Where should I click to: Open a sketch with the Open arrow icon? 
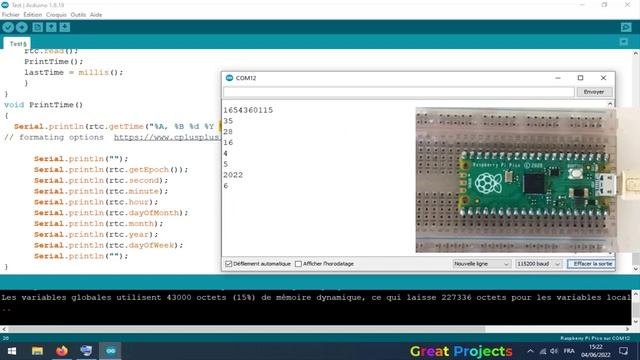click(x=51, y=27)
